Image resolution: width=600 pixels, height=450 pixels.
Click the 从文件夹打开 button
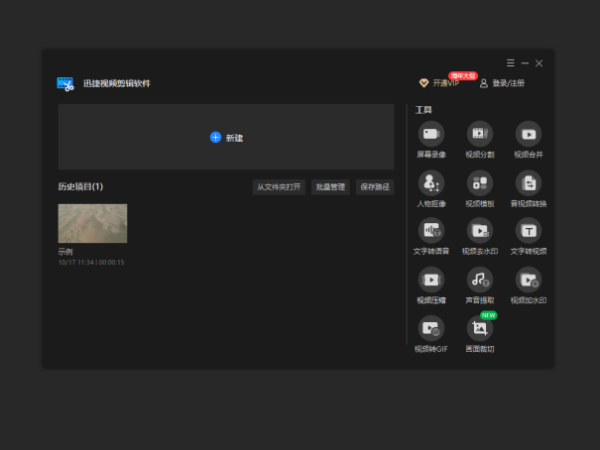279,187
